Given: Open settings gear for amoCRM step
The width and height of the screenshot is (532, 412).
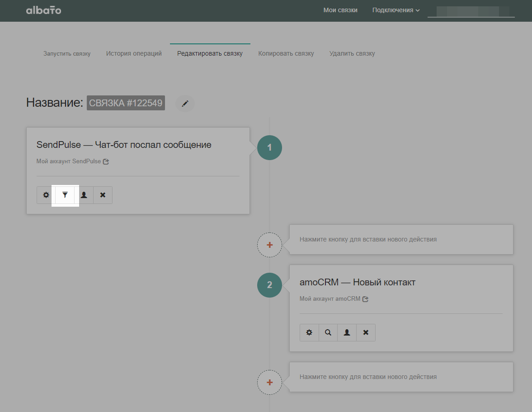Looking at the screenshot, I should pyautogui.click(x=309, y=332).
